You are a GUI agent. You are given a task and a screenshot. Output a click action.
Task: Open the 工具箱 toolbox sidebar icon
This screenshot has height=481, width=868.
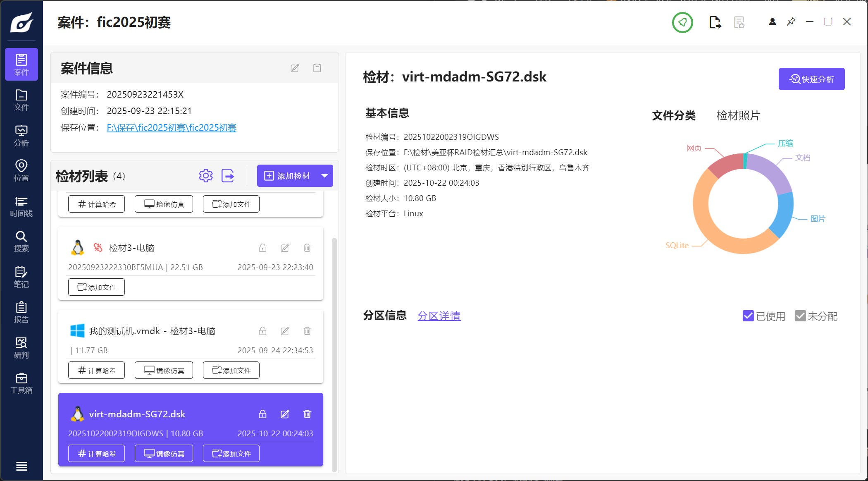coord(21,383)
